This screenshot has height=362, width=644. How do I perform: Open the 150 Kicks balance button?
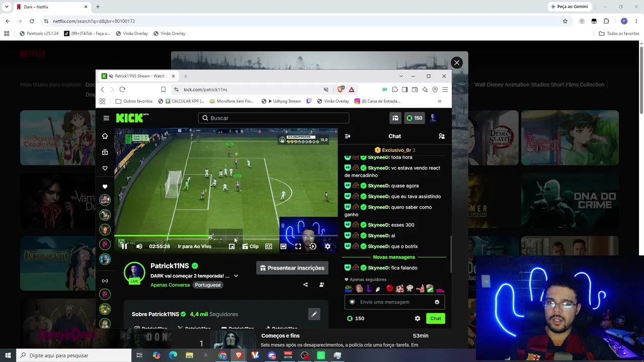[x=415, y=118]
